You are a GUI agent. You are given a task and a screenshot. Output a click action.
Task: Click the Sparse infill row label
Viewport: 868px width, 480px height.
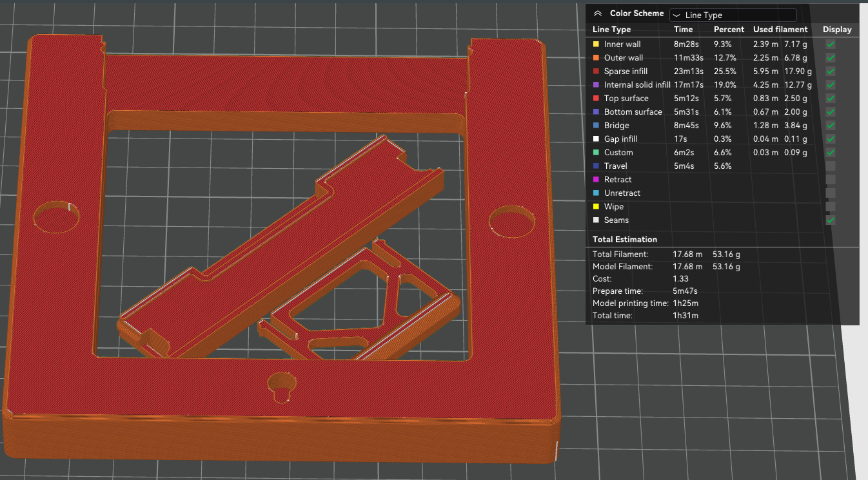(626, 72)
